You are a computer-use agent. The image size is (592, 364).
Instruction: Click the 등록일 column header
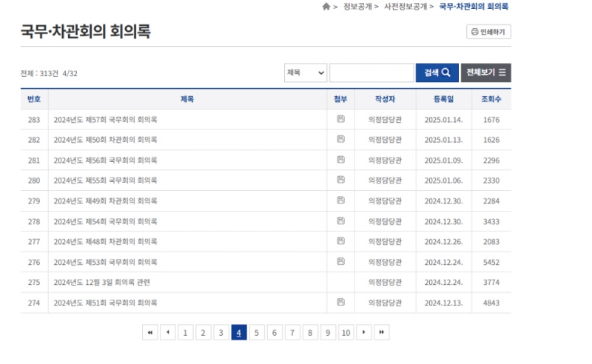click(443, 99)
